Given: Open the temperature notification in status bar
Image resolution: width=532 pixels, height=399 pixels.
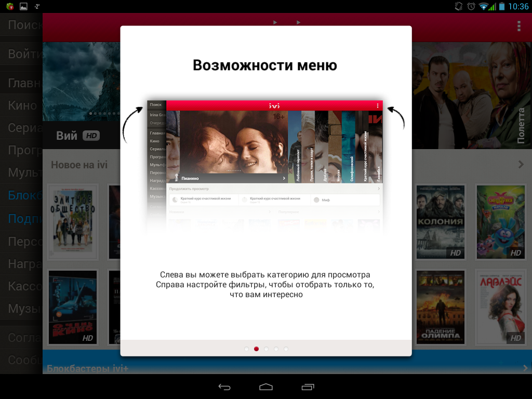Looking at the screenshot, I should pos(37,6).
